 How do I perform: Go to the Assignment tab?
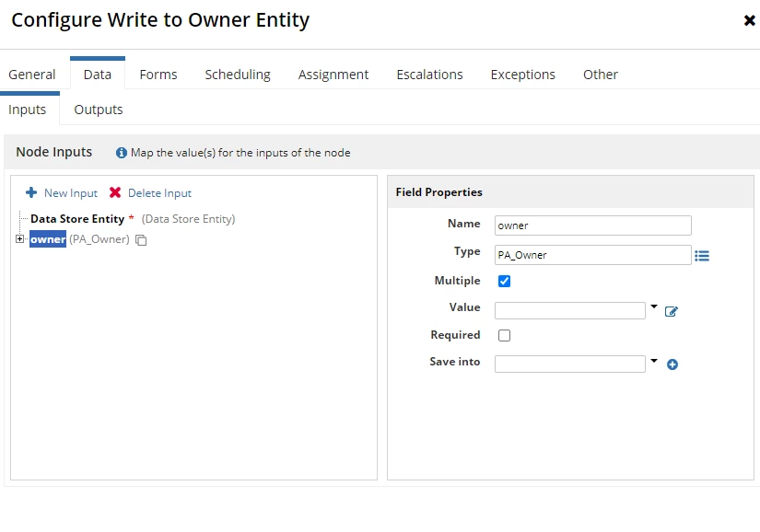pyautogui.click(x=333, y=75)
